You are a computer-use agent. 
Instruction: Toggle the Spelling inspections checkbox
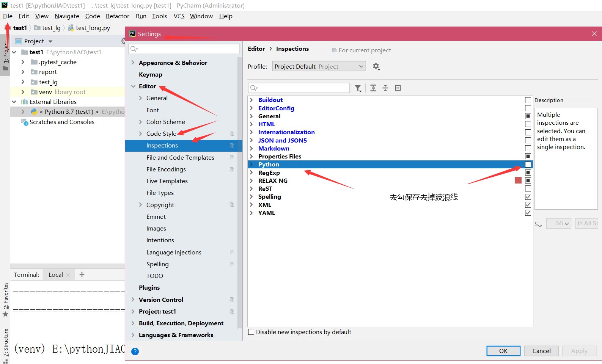click(528, 197)
